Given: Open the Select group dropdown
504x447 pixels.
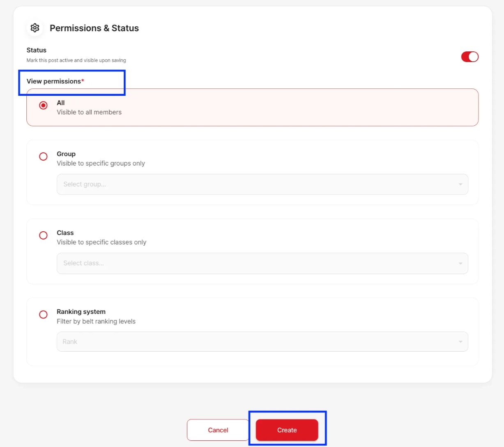Looking at the screenshot, I should [262, 184].
